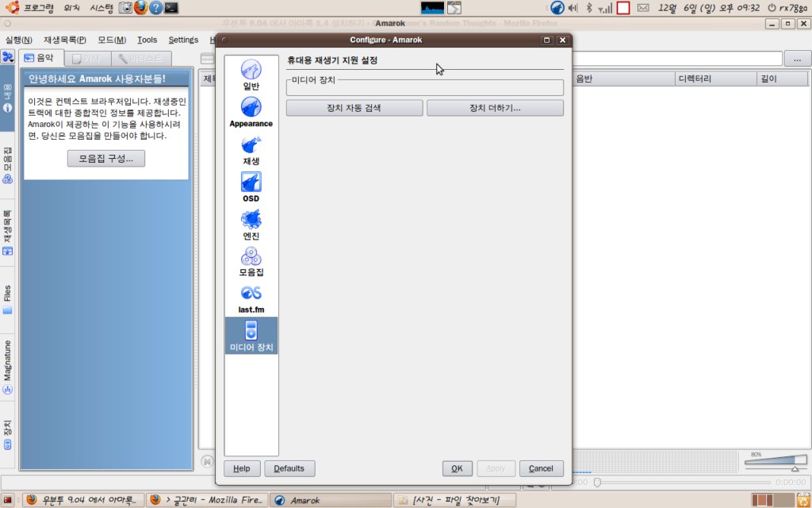Confirm with the OK button
This screenshot has height=508, width=812.
coord(457,468)
